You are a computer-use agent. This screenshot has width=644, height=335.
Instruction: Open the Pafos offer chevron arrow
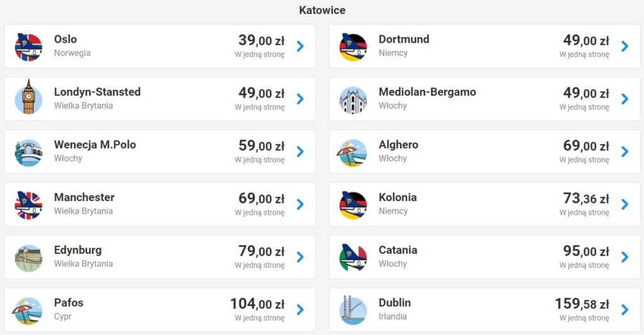click(x=300, y=310)
